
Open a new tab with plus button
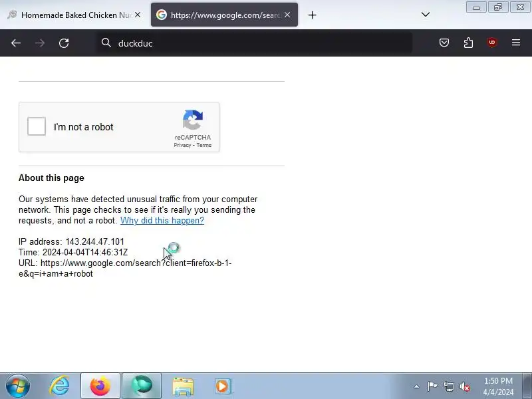(x=312, y=15)
